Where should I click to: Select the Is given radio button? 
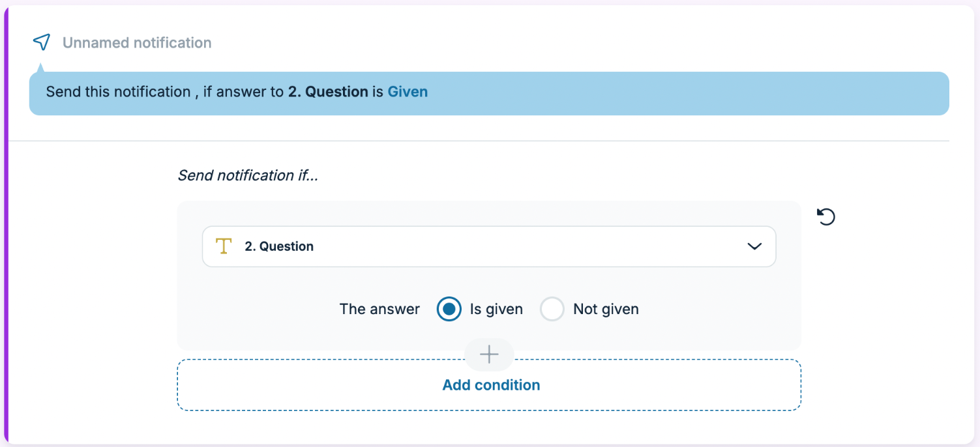tap(449, 310)
